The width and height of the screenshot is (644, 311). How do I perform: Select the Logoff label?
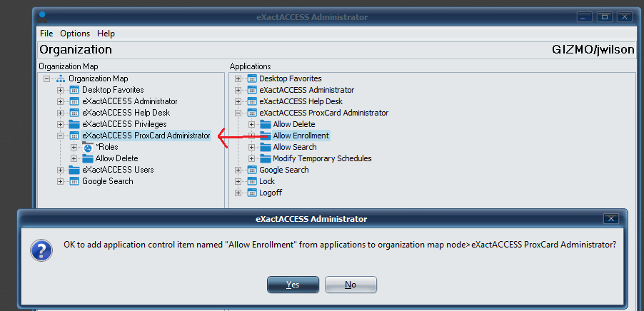click(271, 193)
